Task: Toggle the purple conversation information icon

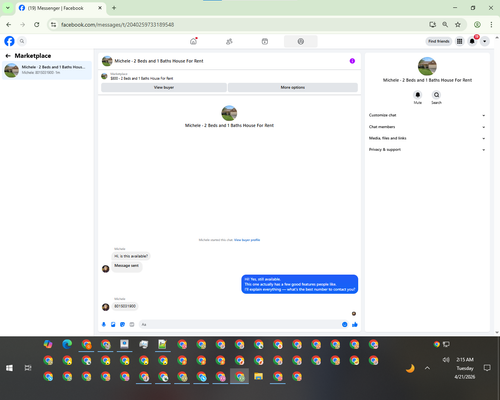Action: [352, 61]
